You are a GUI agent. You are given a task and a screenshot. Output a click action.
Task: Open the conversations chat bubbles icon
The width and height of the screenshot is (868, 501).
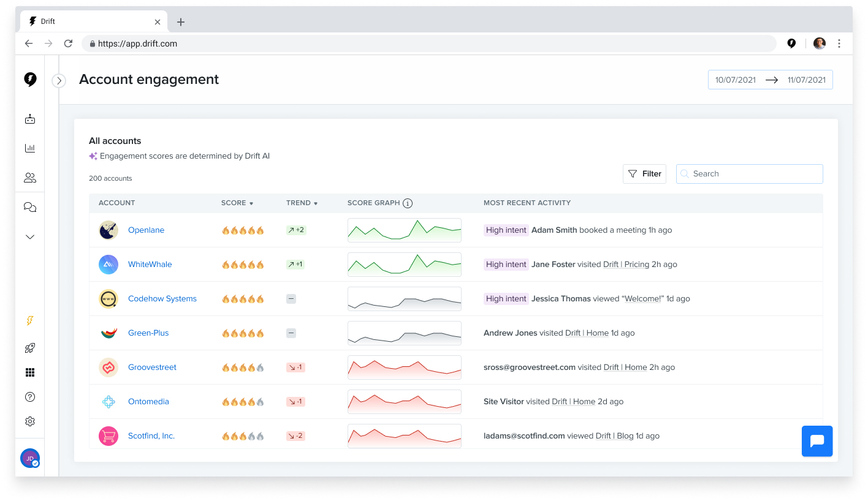click(30, 207)
